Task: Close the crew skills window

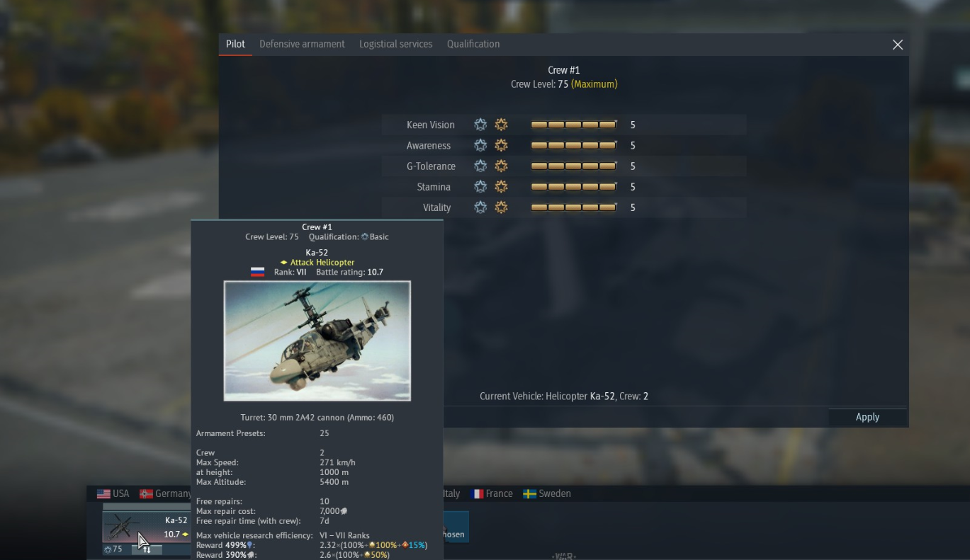Action: pyautogui.click(x=898, y=45)
